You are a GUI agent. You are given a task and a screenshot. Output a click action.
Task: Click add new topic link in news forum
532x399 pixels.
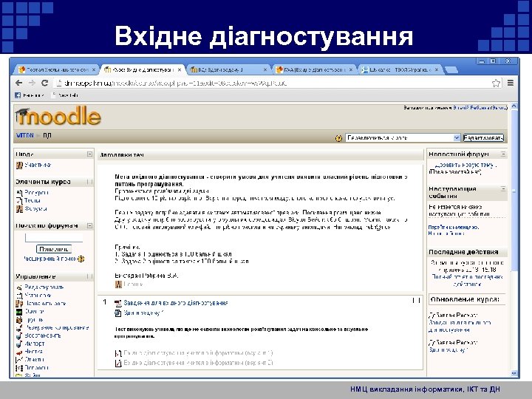click(x=465, y=165)
